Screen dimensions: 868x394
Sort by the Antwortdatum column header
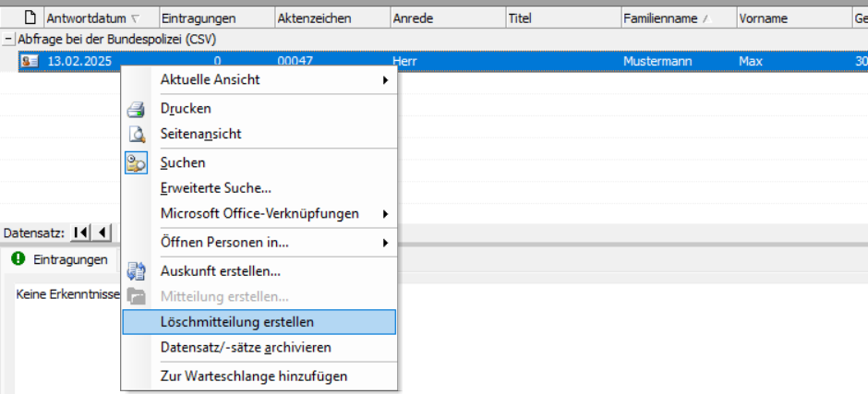coord(88,18)
